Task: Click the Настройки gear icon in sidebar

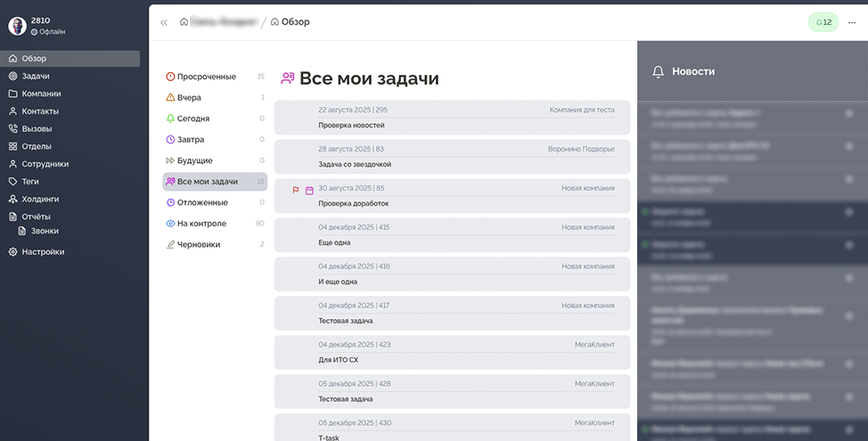Action: 12,252
